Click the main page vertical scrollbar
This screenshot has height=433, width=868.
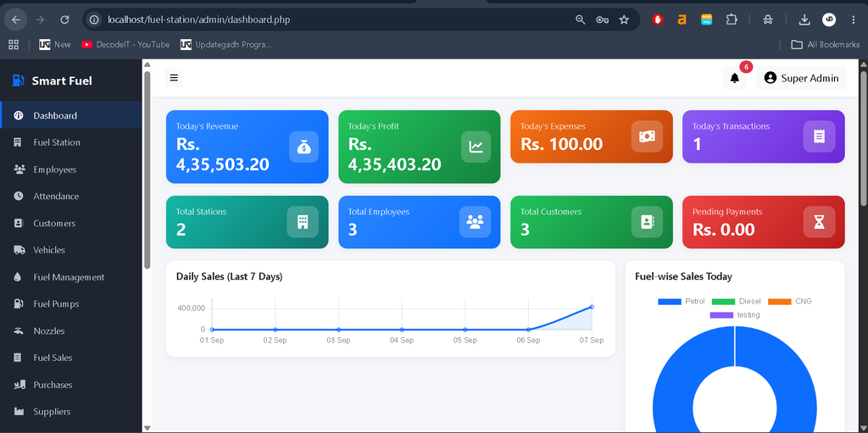coord(864,138)
